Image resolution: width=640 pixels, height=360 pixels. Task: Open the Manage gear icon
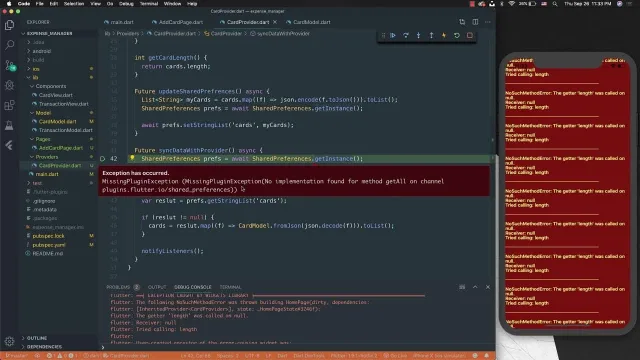(x=9, y=341)
